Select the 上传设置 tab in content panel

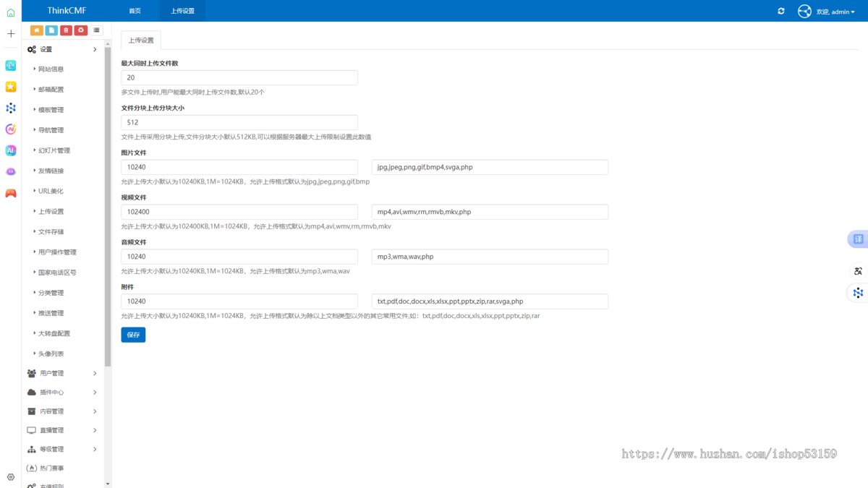click(140, 40)
